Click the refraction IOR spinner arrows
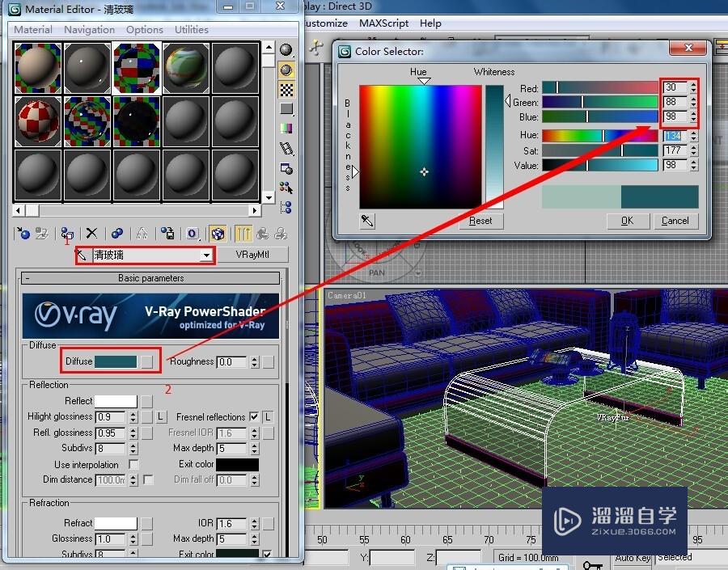Image resolution: width=728 pixels, height=570 pixels. tap(255, 524)
